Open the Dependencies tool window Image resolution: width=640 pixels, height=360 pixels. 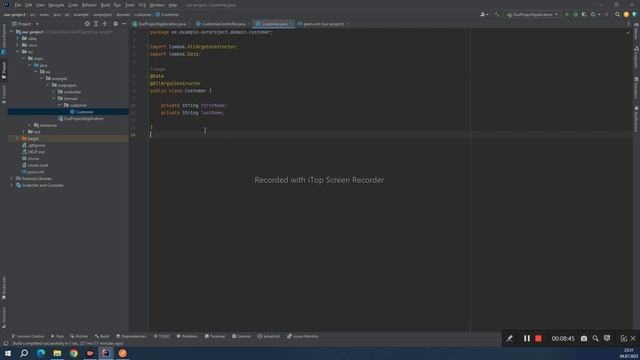coord(131,336)
